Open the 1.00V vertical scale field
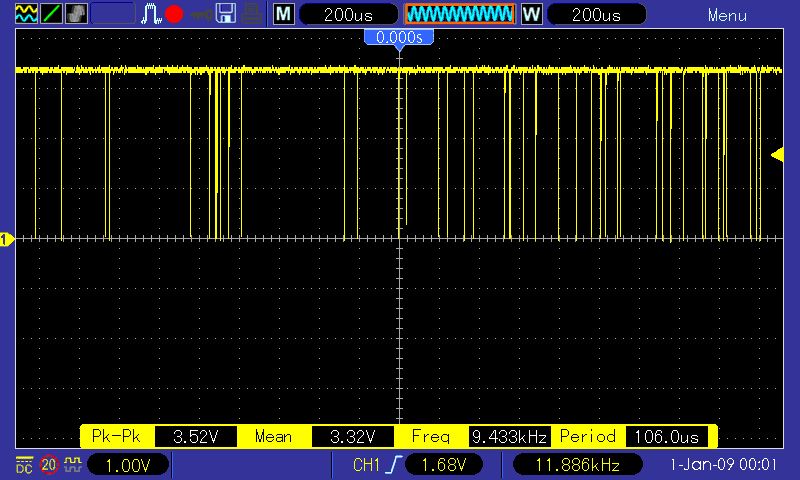800x480 pixels. point(129,466)
